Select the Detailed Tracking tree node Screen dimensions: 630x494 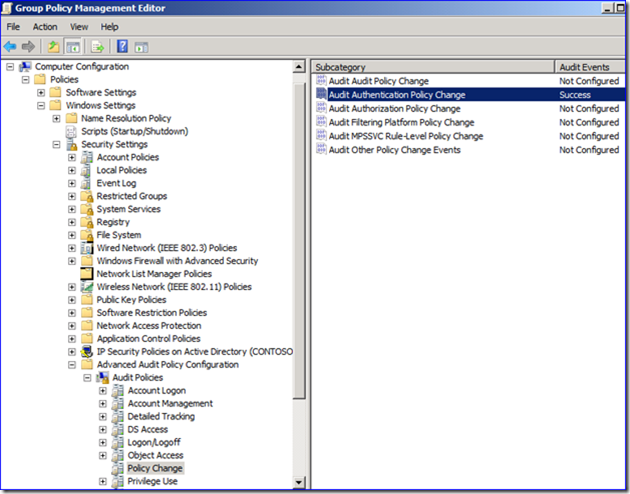click(x=161, y=416)
